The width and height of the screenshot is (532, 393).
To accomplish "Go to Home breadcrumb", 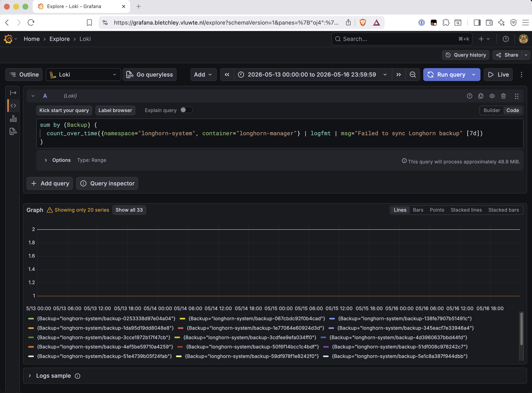I will coord(32,39).
